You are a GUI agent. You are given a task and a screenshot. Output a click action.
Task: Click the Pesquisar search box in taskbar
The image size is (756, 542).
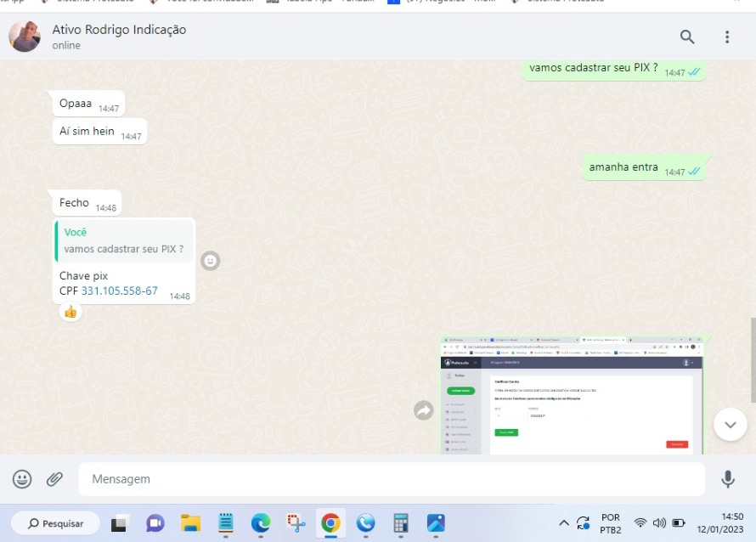point(55,523)
